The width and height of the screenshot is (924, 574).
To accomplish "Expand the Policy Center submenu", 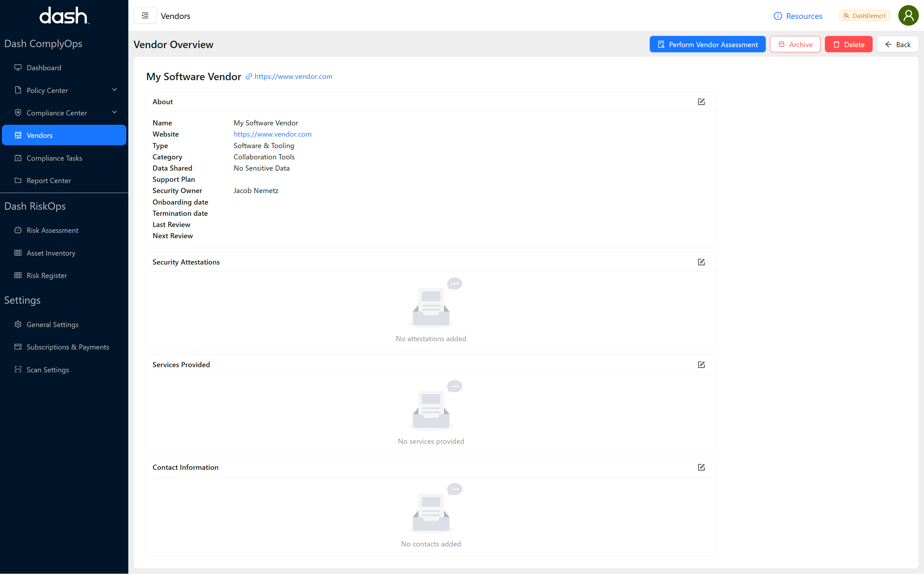I will tap(114, 90).
